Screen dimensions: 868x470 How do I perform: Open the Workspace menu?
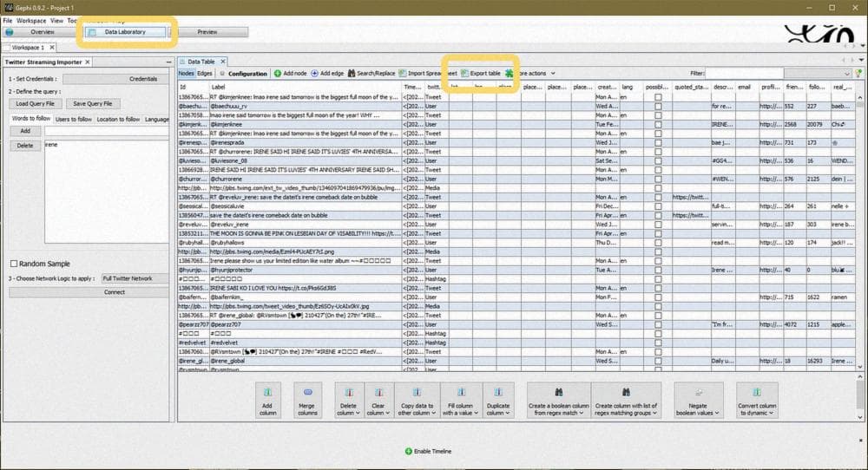pyautogui.click(x=31, y=21)
